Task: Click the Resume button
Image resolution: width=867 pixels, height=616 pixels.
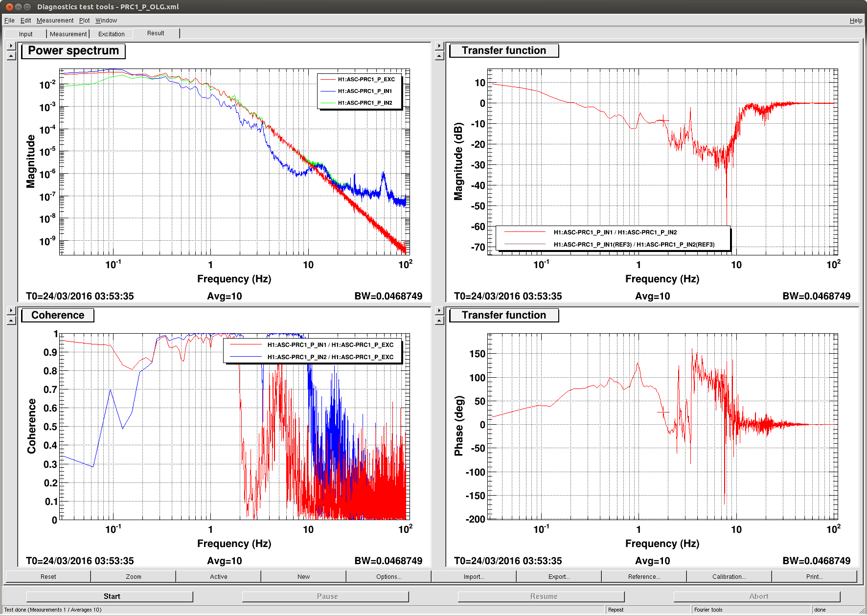Action: (x=541, y=596)
